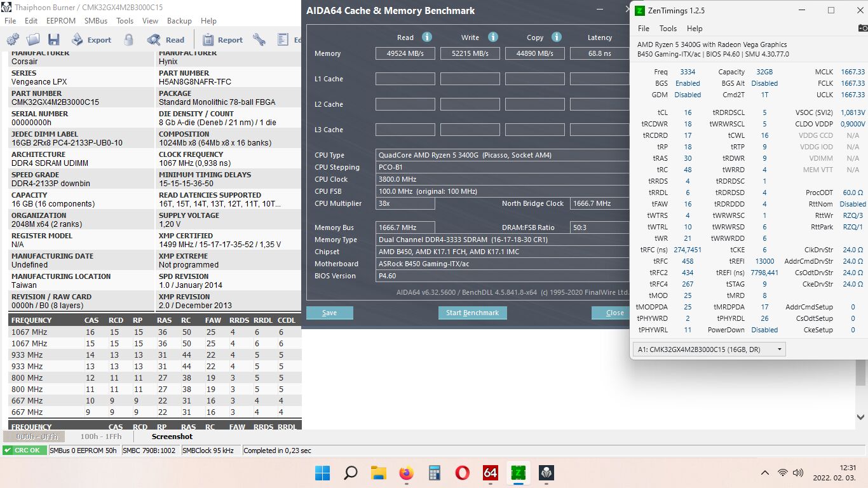
Task: Open taskbar Search
Action: click(350, 473)
